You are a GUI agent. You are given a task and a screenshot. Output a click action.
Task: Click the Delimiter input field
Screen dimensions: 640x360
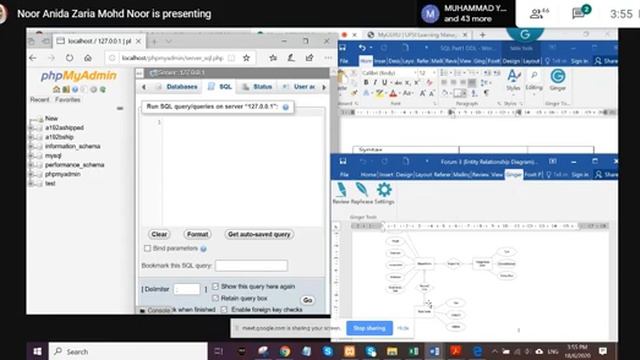pos(187,289)
